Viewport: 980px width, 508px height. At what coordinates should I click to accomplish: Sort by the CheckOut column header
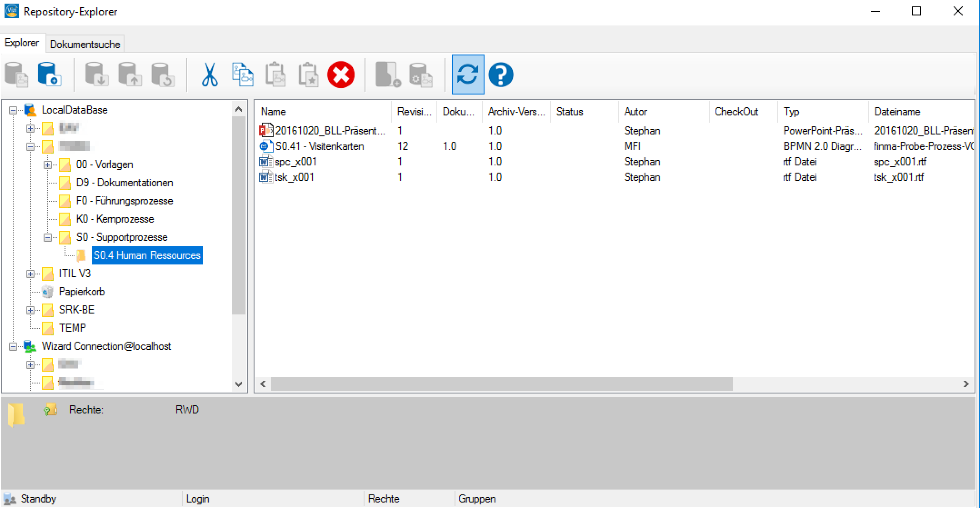743,112
